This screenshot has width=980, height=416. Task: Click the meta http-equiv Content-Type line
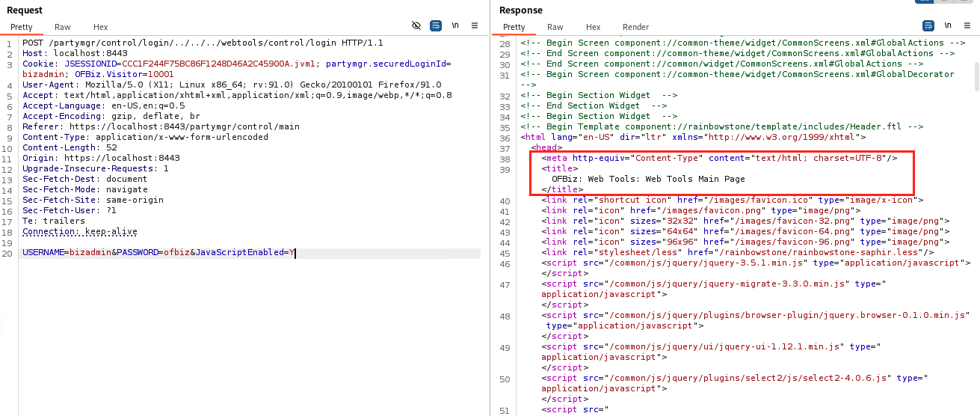(719, 159)
